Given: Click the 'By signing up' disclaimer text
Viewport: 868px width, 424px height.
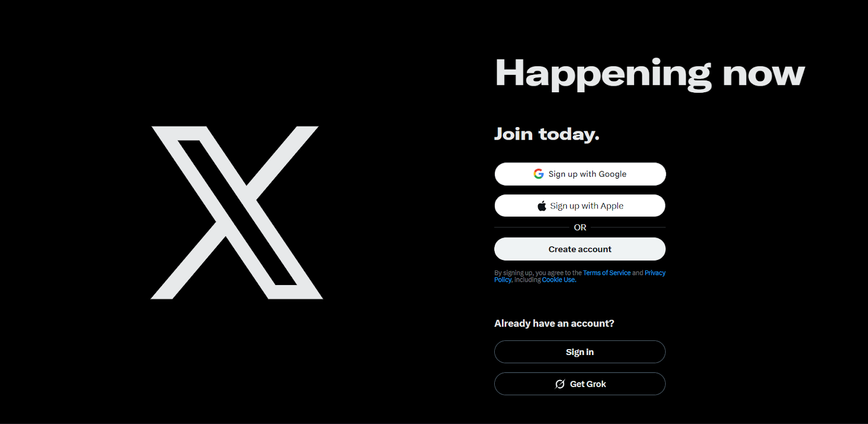Looking at the screenshot, I should coord(580,276).
